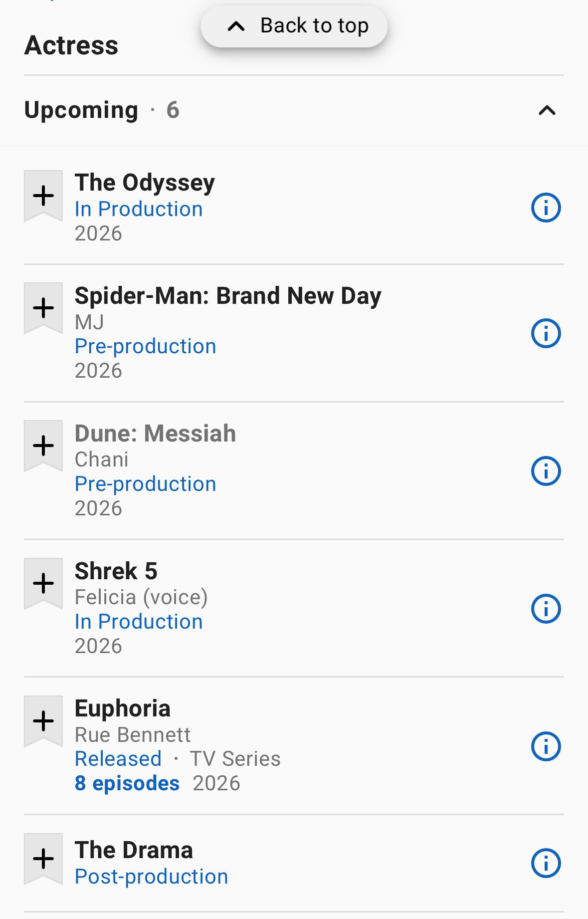Open The Odyssey title page
This screenshot has height=919, width=588.
pos(145,183)
